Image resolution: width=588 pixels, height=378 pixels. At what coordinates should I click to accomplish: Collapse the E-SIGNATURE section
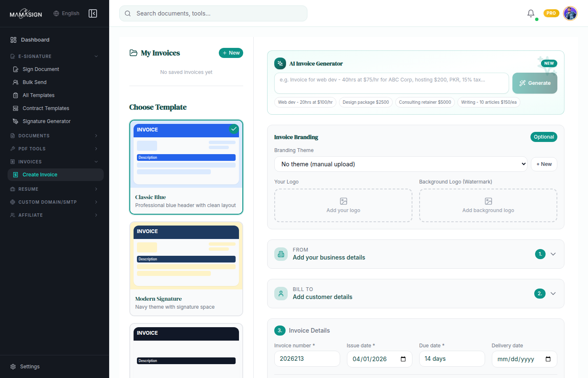coord(96,56)
